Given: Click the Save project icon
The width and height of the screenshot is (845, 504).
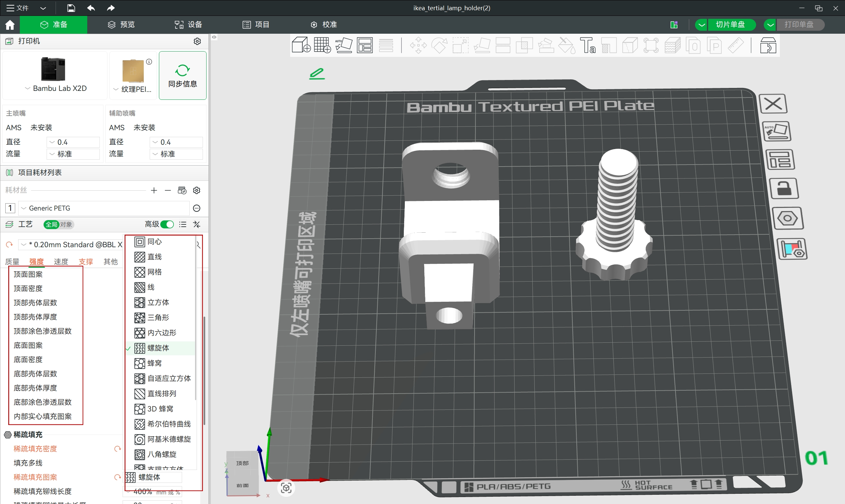Looking at the screenshot, I should pos(71,8).
